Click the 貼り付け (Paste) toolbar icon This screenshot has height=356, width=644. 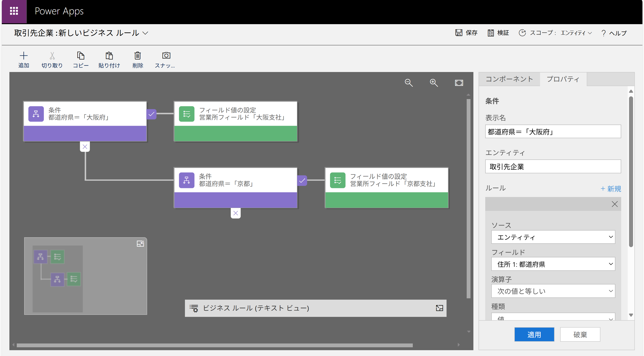coord(109,55)
